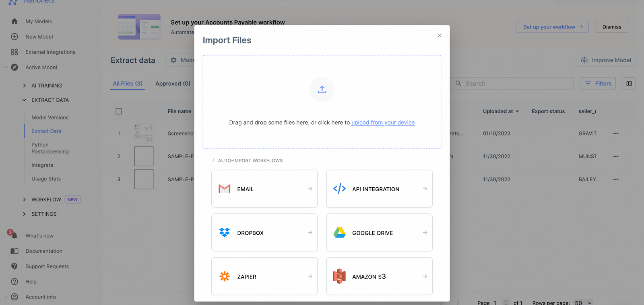Image resolution: width=644 pixels, height=305 pixels.
Task: Open the Rows per page dropdown
Action: click(x=584, y=303)
